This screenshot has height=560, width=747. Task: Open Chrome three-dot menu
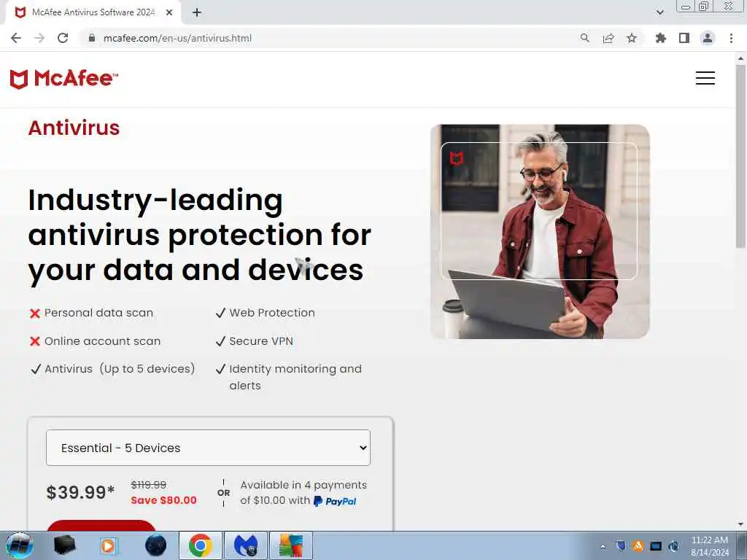coord(731,38)
